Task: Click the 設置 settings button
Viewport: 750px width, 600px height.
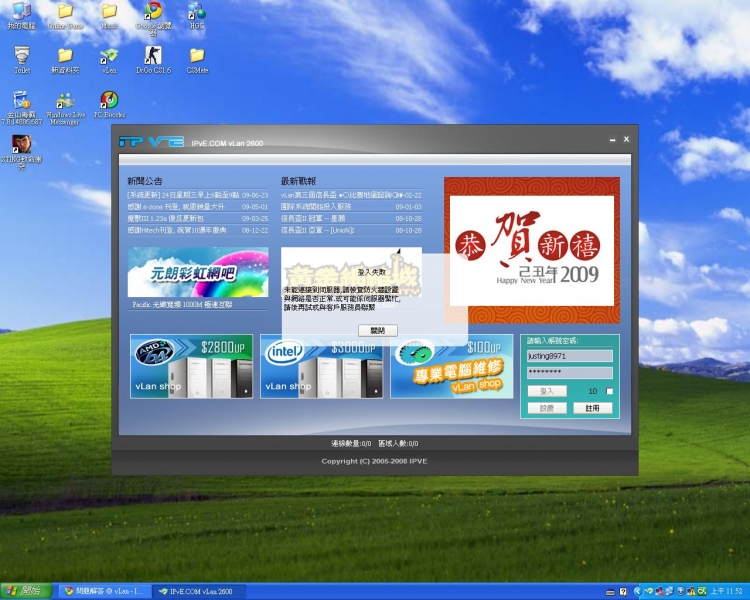Action: pyautogui.click(x=547, y=408)
